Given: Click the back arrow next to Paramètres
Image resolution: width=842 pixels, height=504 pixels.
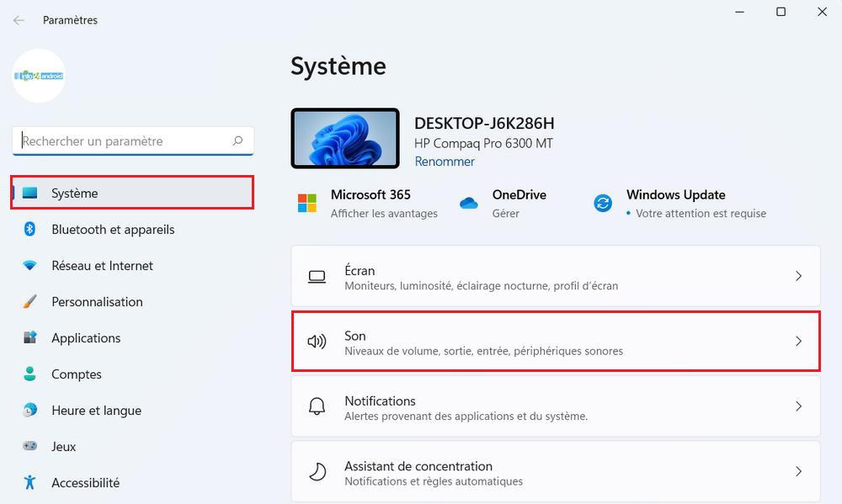Looking at the screenshot, I should [19, 20].
